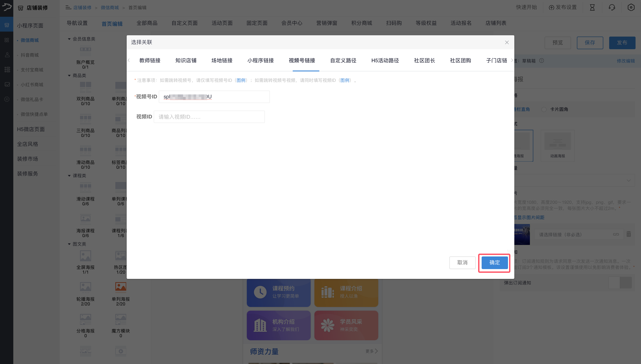Open the hexagon settings icon in header
The image size is (641, 364).
tap(631, 7)
